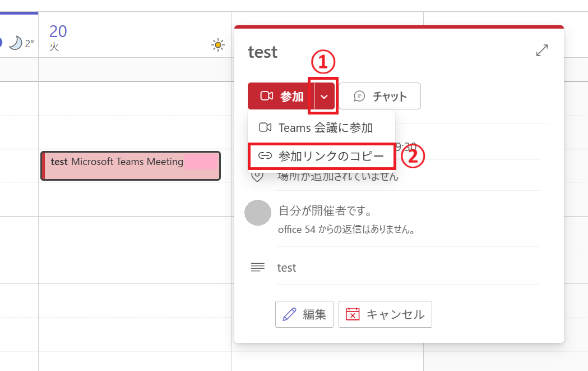Click the chat bubble icon
Viewport: 588px width, 371px height.
360,97
